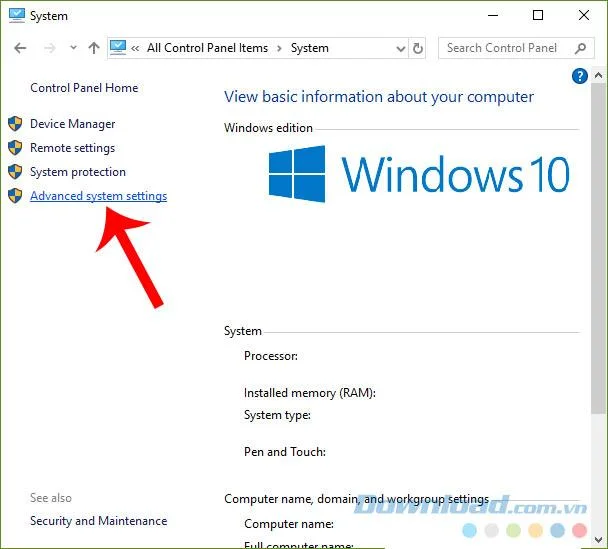Open Remote settings link
608x549 pixels.
73,148
